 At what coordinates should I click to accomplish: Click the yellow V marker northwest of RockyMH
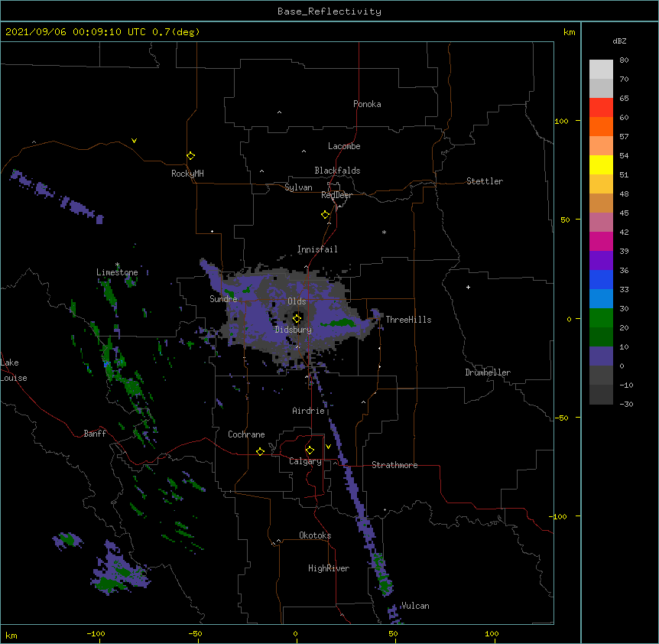coord(134,141)
